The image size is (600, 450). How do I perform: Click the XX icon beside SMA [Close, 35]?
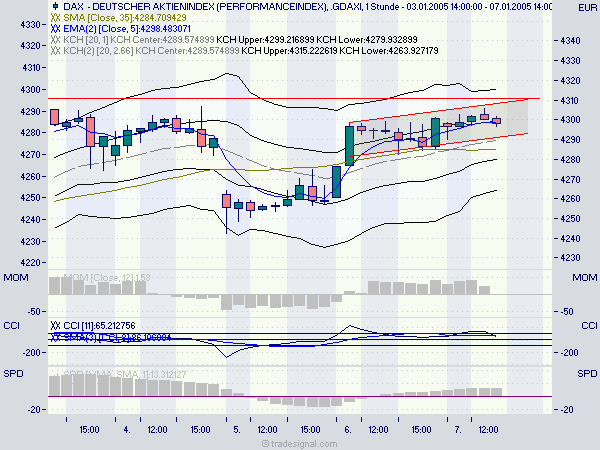tap(55, 18)
